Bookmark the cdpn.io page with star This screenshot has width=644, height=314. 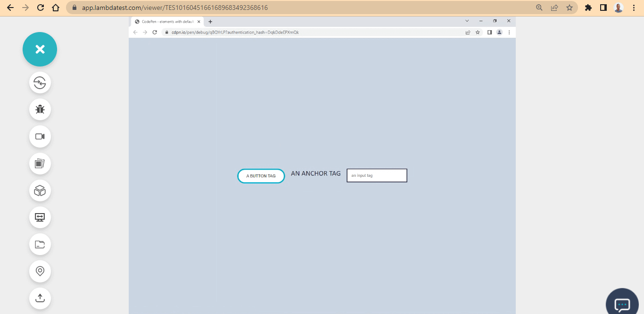[478, 32]
